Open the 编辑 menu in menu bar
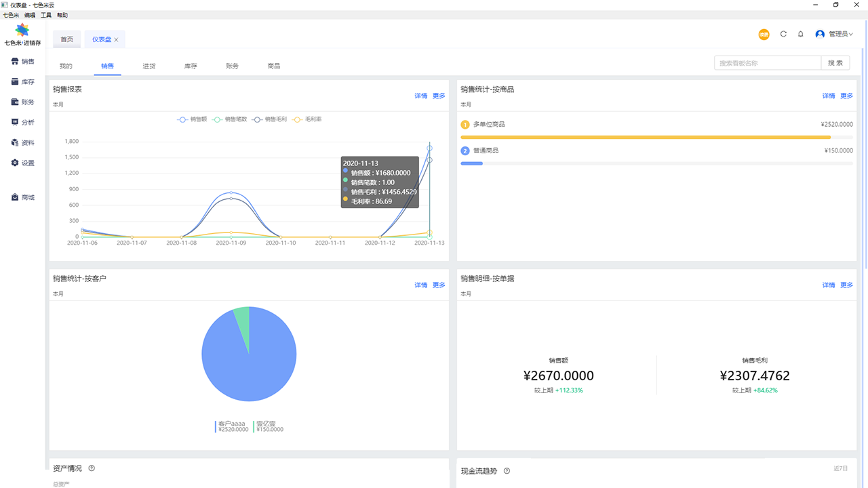This screenshot has height=488, width=868. (29, 15)
